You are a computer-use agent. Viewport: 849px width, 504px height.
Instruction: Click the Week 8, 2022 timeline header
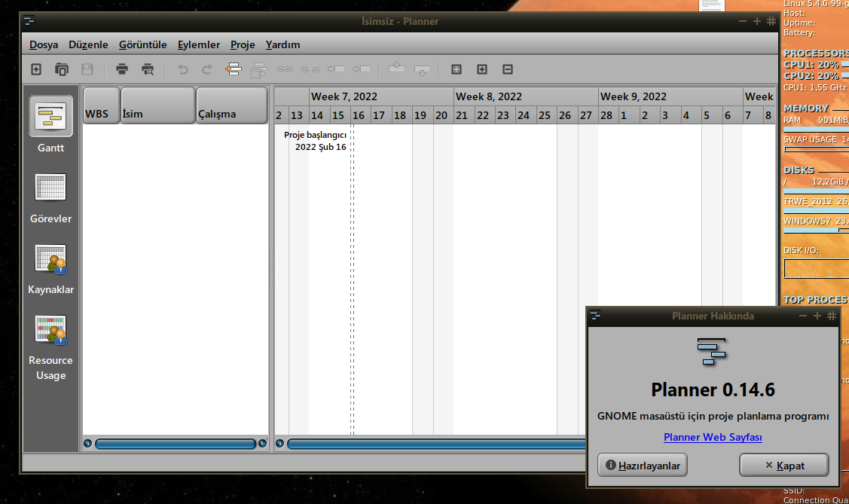(x=526, y=96)
